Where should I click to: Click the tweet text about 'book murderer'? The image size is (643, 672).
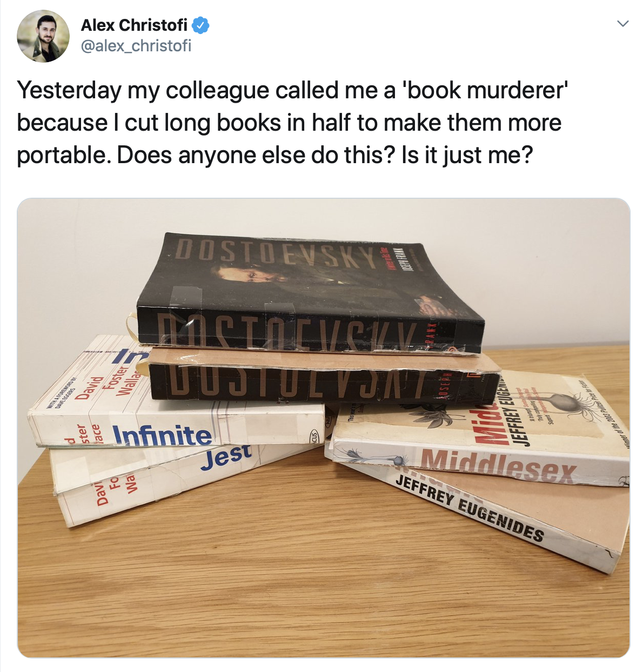click(292, 123)
